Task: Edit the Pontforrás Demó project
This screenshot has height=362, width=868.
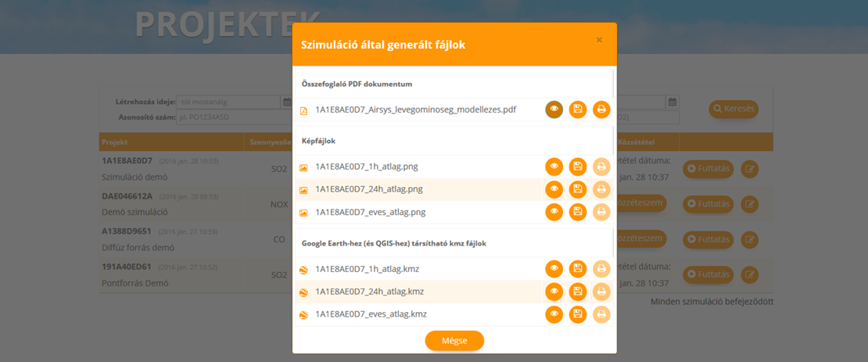Action: click(749, 274)
